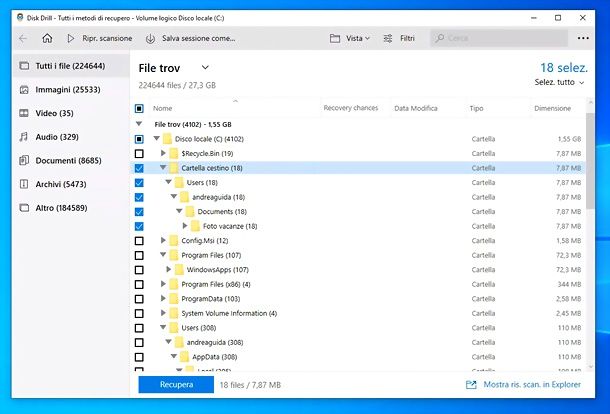The height and width of the screenshot is (414, 610).
Task: Check the $Recycle.Bin folder checkbox
Action: [x=139, y=154]
